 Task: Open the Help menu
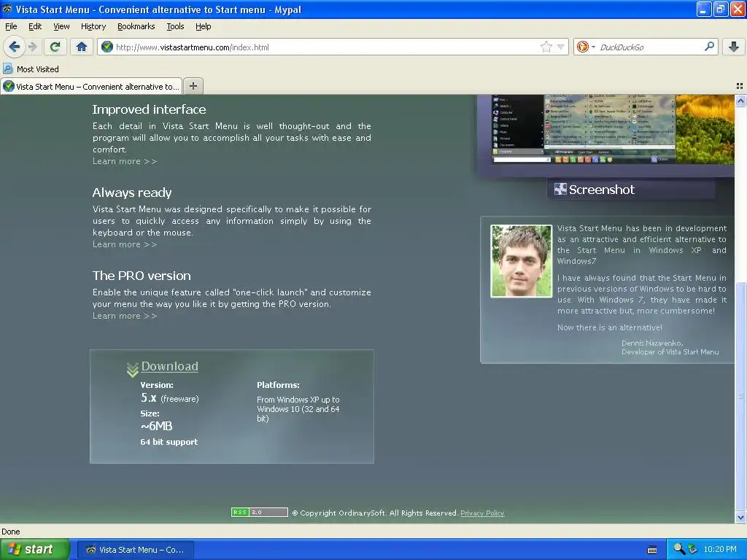(204, 26)
